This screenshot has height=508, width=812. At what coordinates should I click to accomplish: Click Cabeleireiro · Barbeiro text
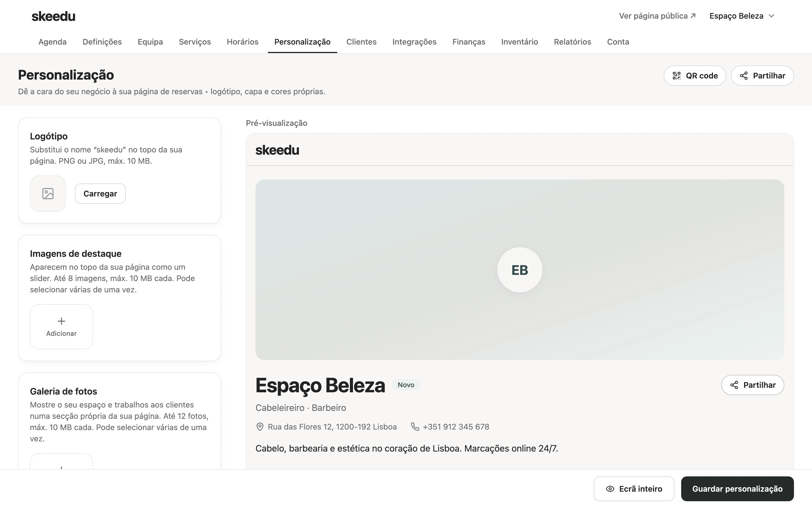(x=301, y=408)
